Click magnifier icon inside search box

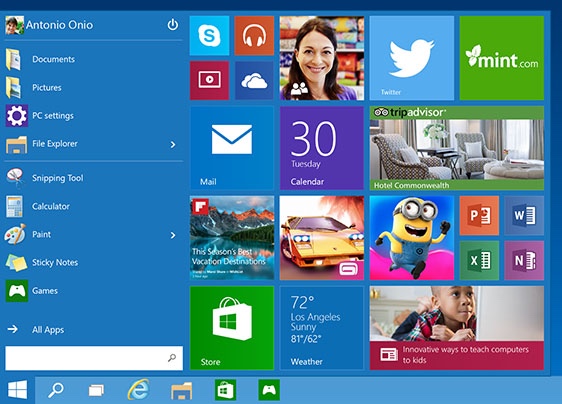[172, 358]
